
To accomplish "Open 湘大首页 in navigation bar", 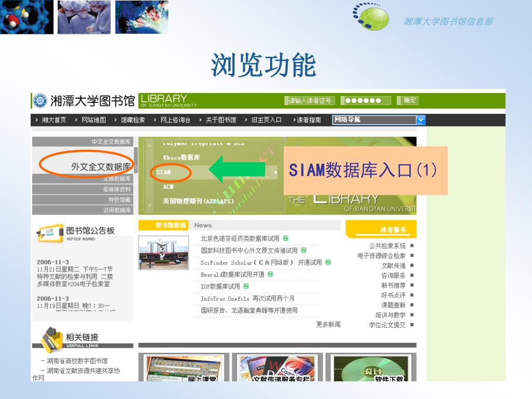I will (x=54, y=120).
